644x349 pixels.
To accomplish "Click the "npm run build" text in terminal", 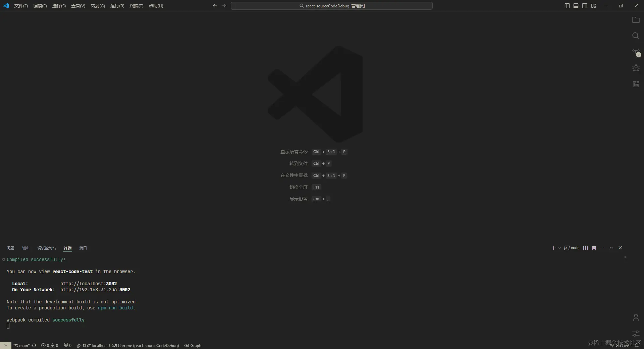I will click(115, 308).
